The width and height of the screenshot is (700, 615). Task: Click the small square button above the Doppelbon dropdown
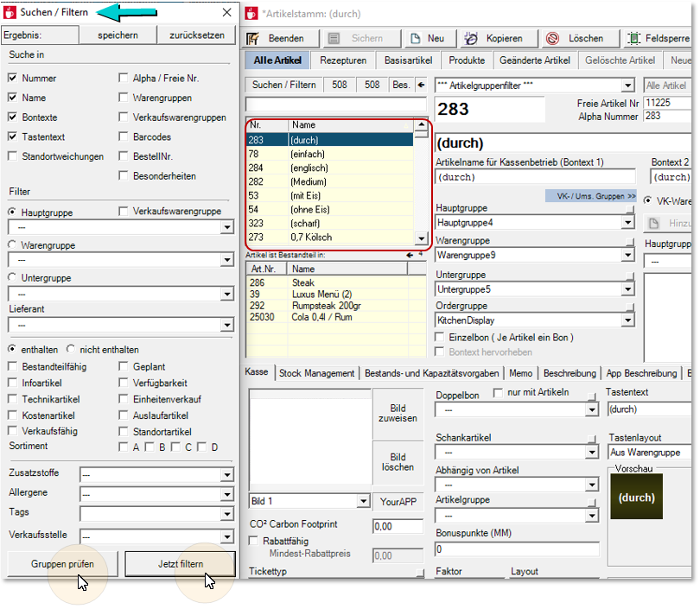[592, 396]
